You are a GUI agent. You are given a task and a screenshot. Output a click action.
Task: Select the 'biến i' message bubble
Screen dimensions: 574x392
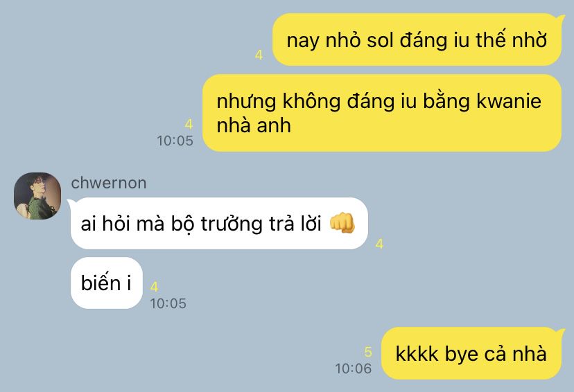107,283
